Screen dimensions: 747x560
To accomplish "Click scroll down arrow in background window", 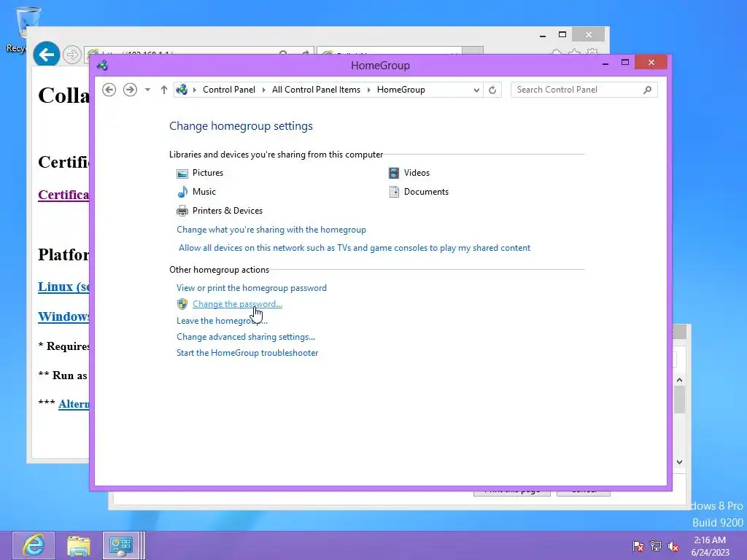I will [x=679, y=462].
